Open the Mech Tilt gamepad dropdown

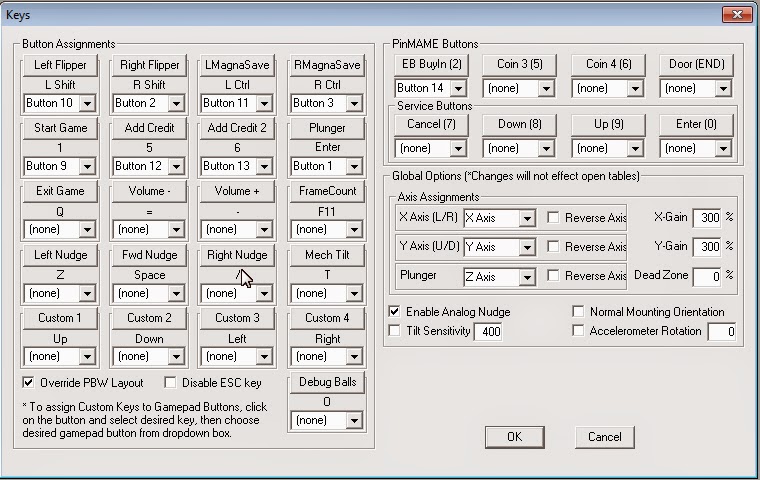[354, 293]
